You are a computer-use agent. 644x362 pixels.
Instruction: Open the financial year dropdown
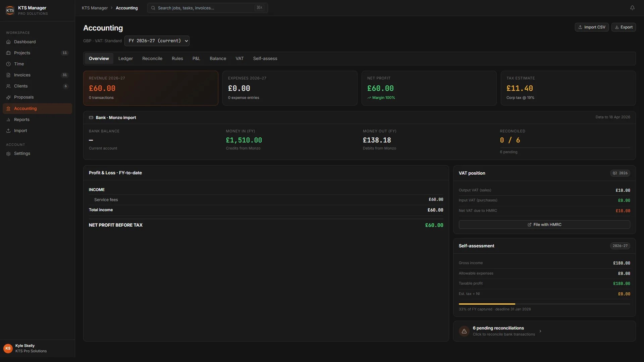[157, 41]
